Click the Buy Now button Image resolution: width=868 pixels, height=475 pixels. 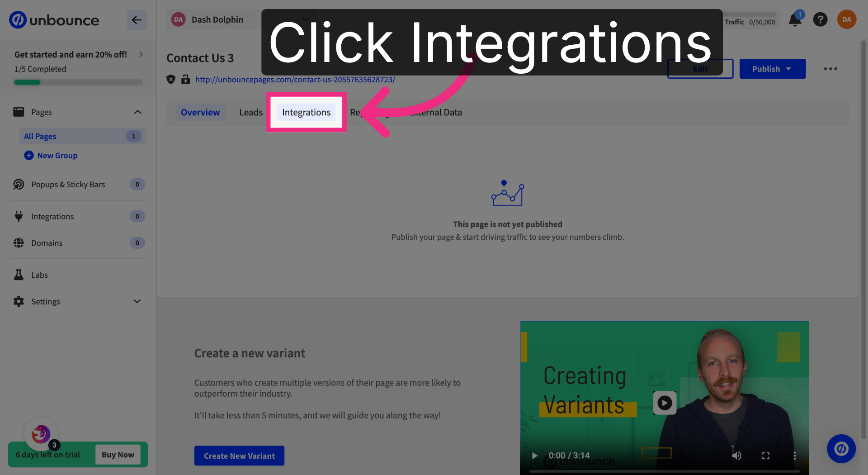click(x=118, y=455)
